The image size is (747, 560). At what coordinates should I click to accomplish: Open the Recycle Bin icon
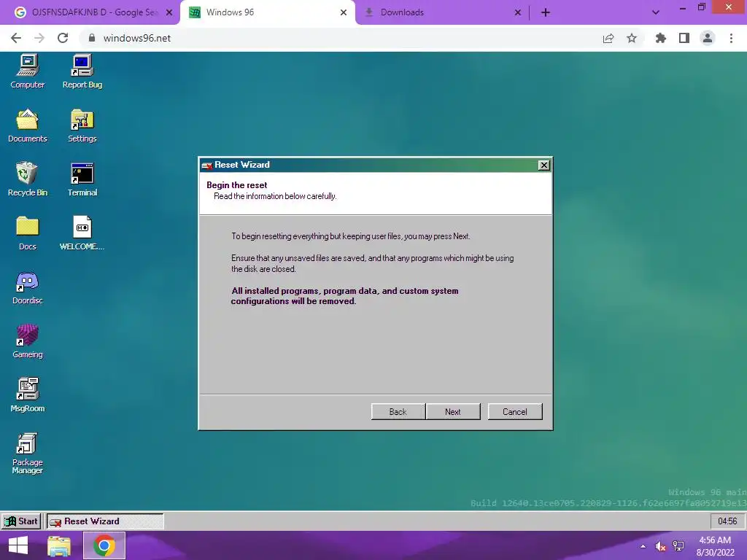pyautogui.click(x=27, y=179)
